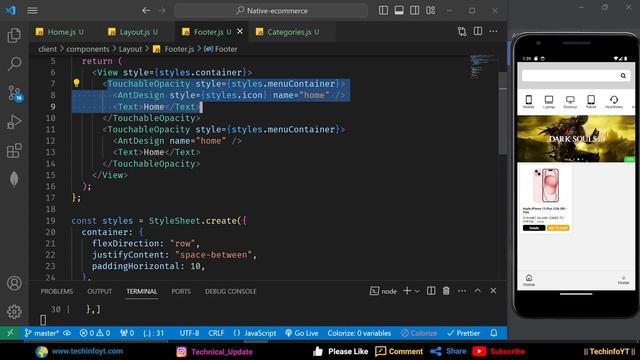
Task: Click the errors and warnings status item
Action: (x=95, y=333)
